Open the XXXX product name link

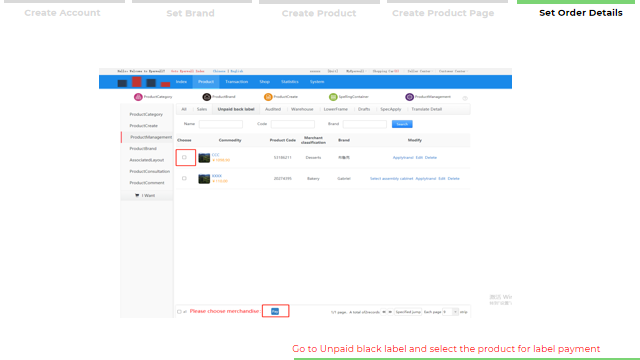217,176
